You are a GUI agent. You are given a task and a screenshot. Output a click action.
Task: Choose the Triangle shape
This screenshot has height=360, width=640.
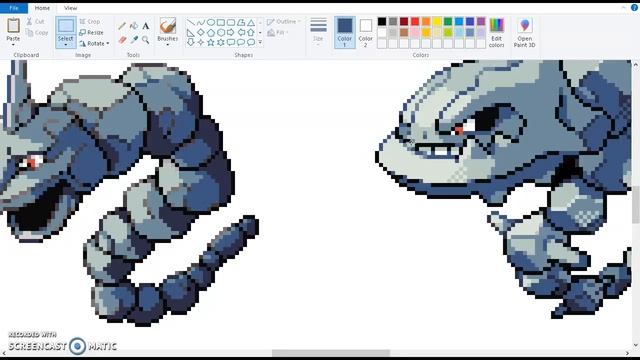coord(251,22)
